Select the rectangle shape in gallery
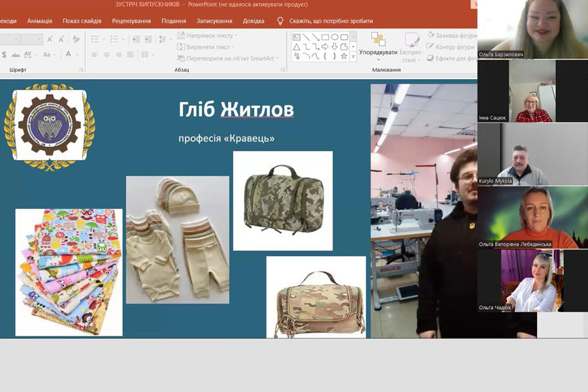588x392 pixels. tap(325, 37)
